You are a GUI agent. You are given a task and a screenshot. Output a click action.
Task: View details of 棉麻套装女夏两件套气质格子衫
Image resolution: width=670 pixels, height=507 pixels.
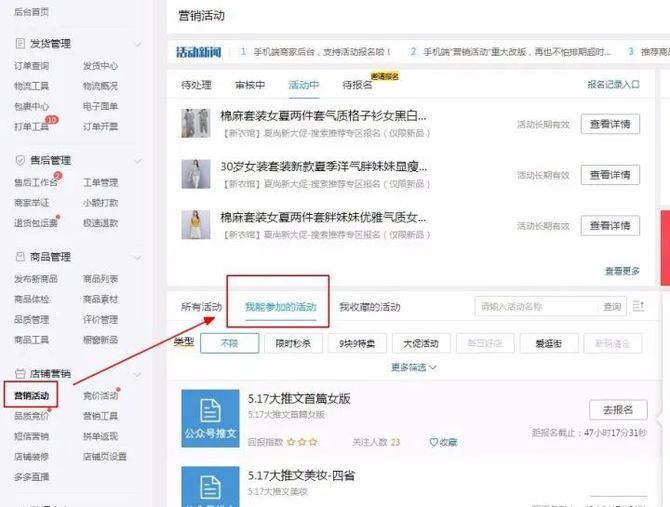[x=610, y=124]
